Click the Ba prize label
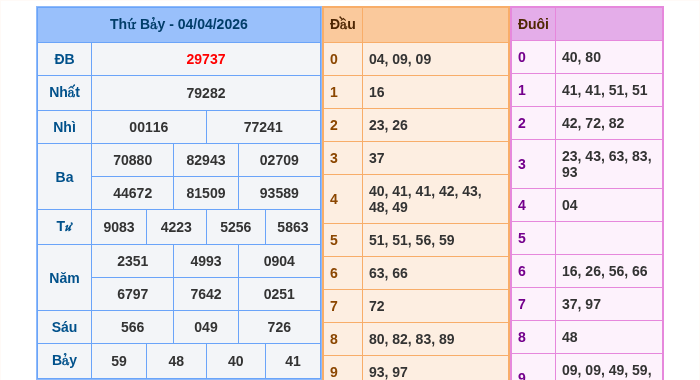This screenshot has width=700, height=380. click(x=64, y=177)
